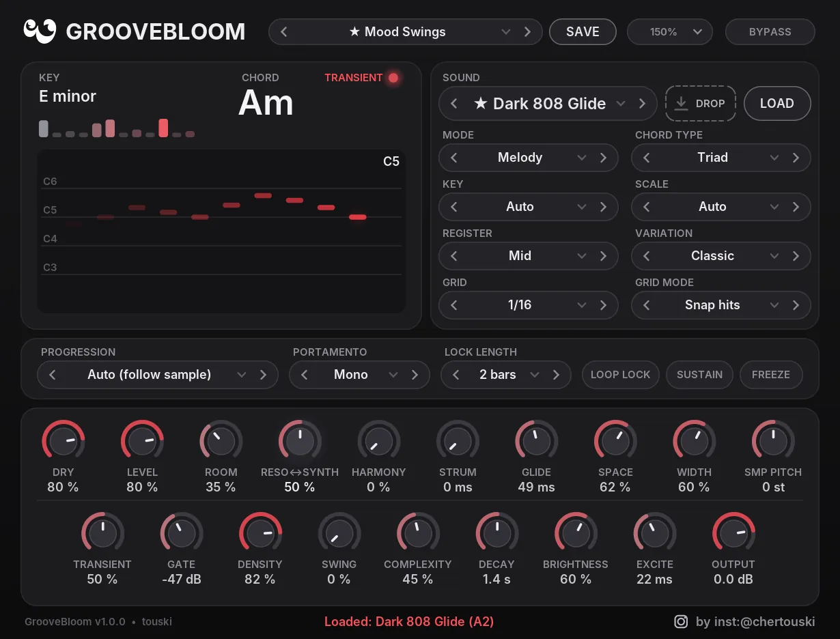
Task: Select next sound after Dark 808 Glide
Action: coord(642,103)
